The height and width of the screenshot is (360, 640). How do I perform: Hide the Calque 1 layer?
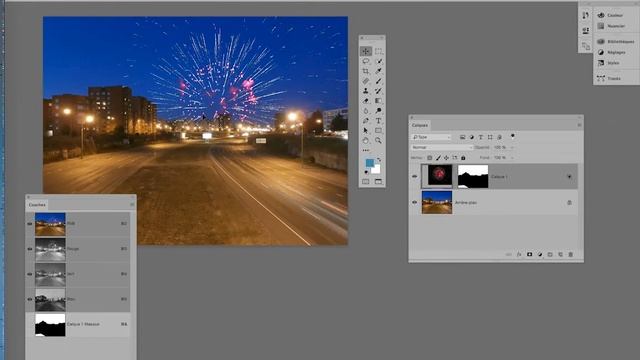[x=415, y=176]
